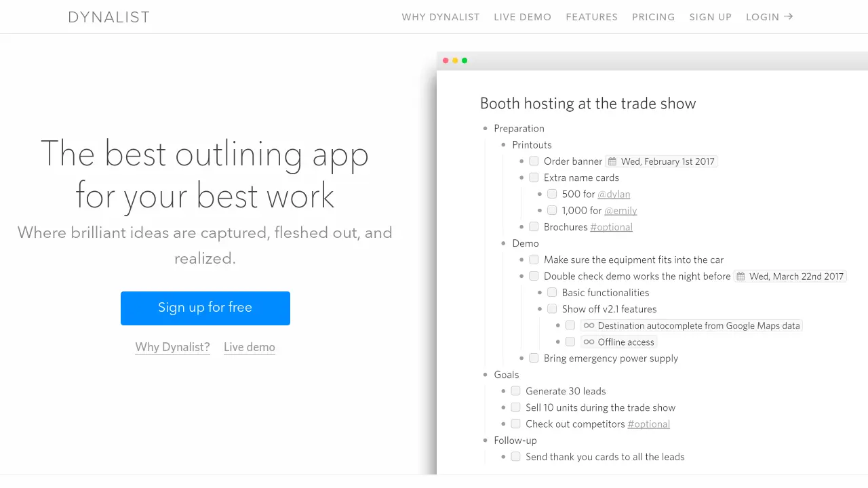Tick the Generate 30 leads checkbox

click(515, 391)
